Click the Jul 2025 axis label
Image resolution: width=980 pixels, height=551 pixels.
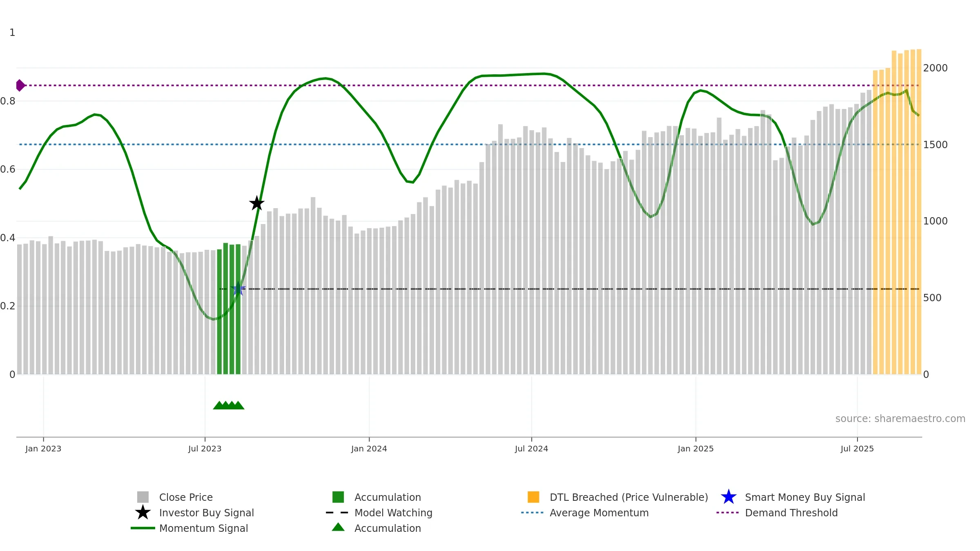(x=857, y=449)
